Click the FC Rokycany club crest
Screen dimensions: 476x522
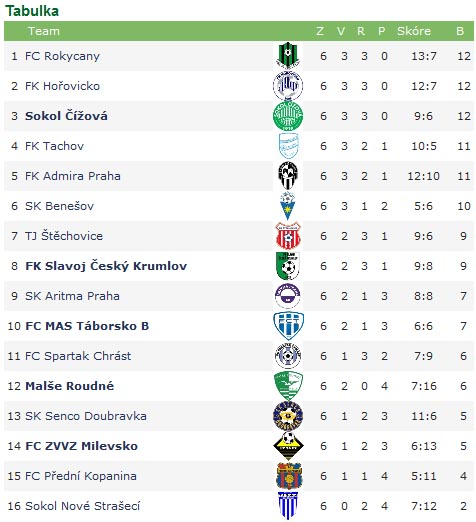click(288, 55)
